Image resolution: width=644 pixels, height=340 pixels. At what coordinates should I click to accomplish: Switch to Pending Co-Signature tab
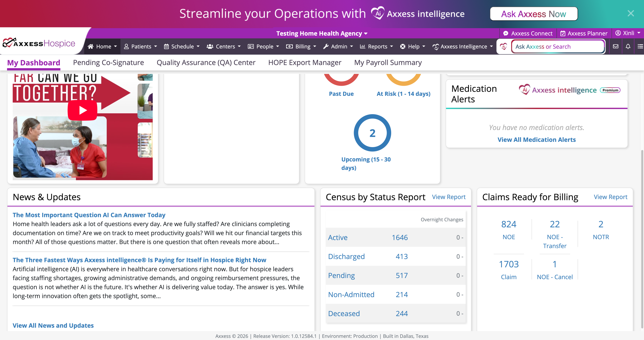(x=108, y=63)
